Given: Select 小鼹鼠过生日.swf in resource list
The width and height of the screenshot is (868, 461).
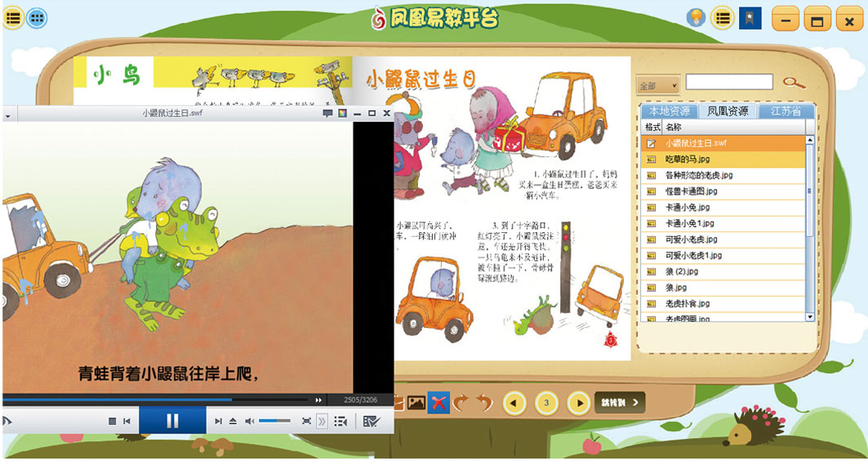Looking at the screenshot, I should [x=723, y=143].
